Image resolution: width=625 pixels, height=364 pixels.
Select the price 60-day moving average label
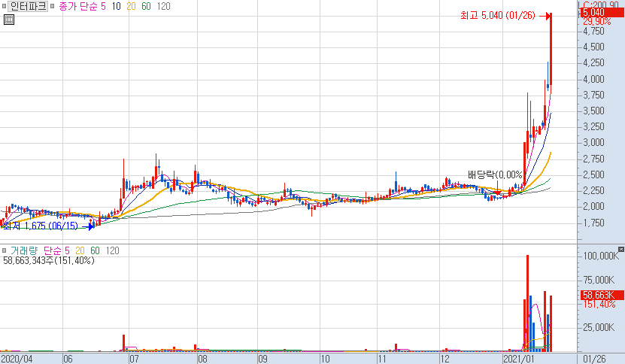point(147,6)
